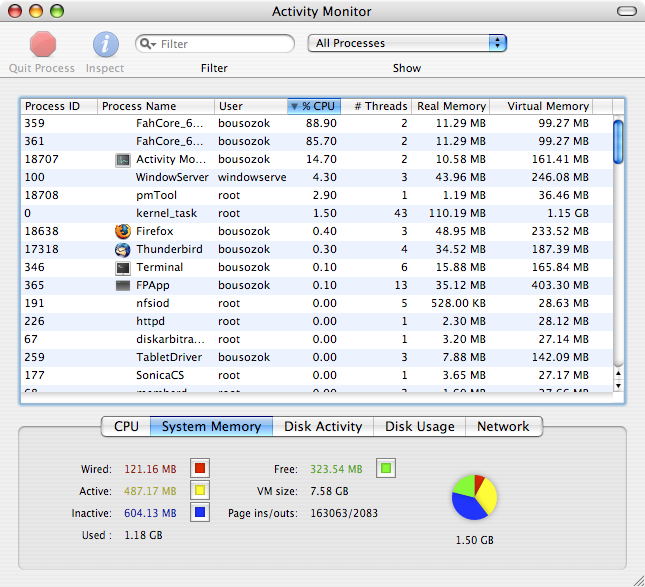Sort by Process ID column header
645x587 pixels.
[x=59, y=106]
